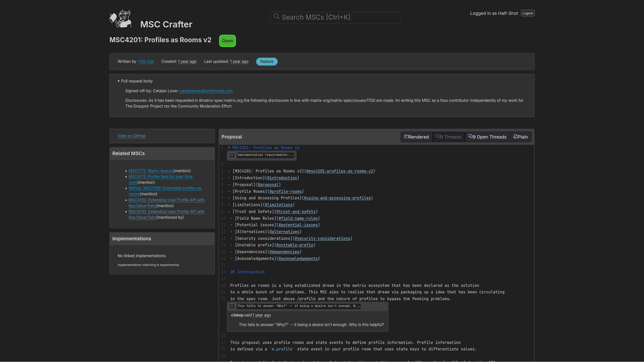Screen dimensions: 644x362
Task: Click the magnifier icon in the search bar
Action: (277, 17)
